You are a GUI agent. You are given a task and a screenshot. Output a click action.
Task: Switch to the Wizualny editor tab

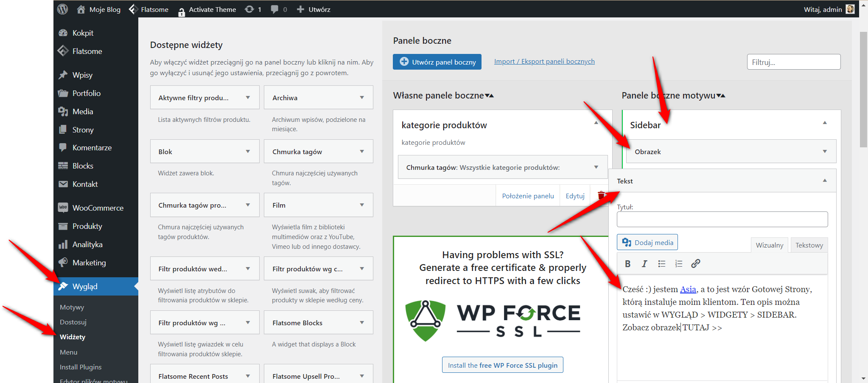[769, 245]
